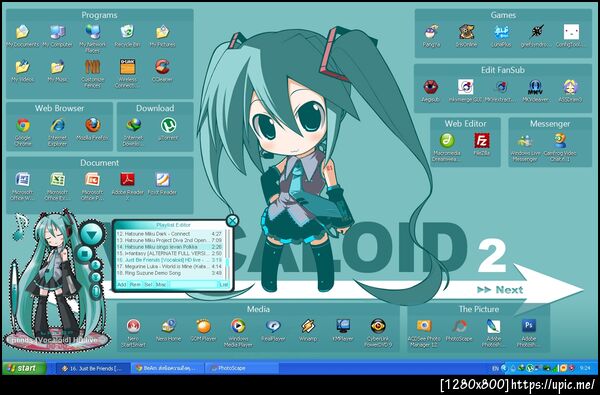This screenshot has height=395, width=600.
Task: Launch the KMPlayer icon
Action: pyautogui.click(x=343, y=326)
